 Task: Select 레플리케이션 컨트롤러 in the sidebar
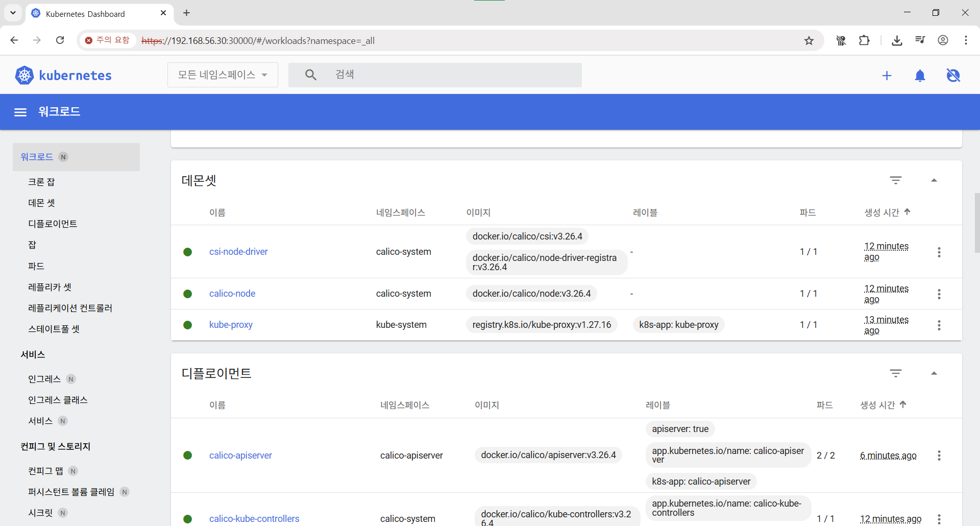(70, 308)
